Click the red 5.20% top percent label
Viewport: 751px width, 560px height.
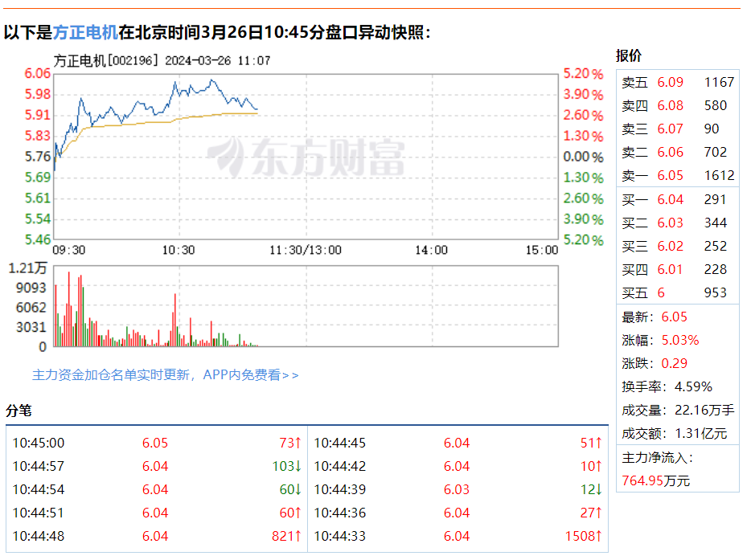(x=583, y=74)
